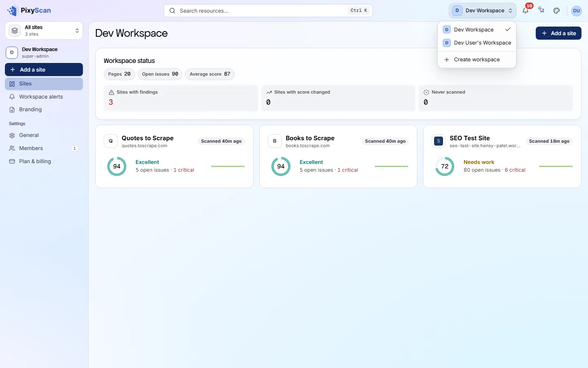588x368 pixels.
Task: Click the Quotes to Scrape score ring
Action: point(117,166)
